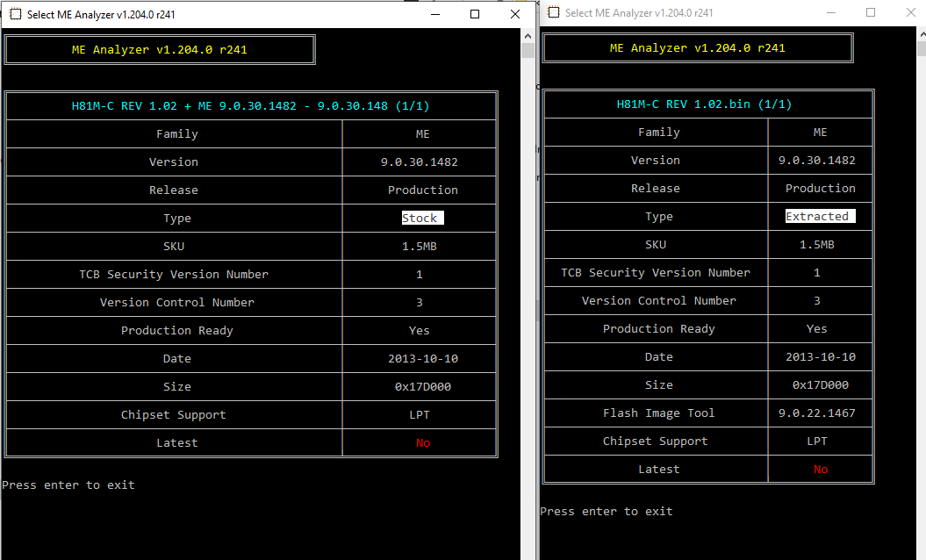Click the highlighted 'Extracted' type value
926x560 pixels.
click(x=821, y=216)
